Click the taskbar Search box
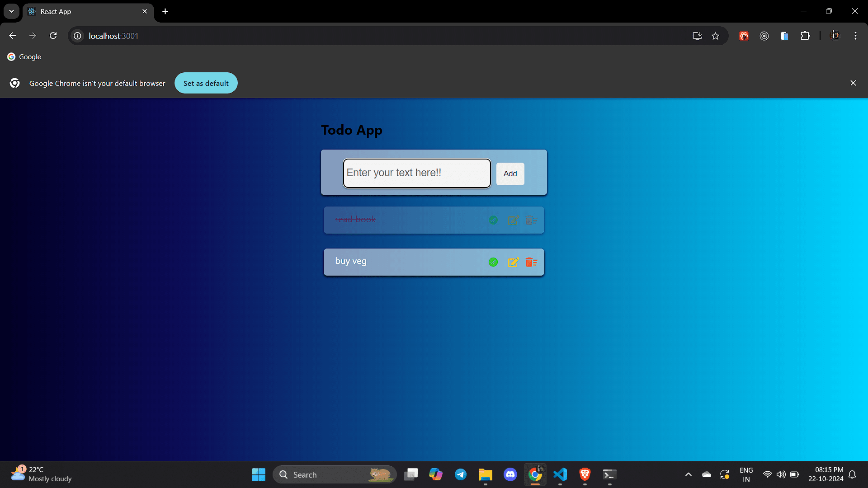The image size is (868, 488). pos(335,474)
